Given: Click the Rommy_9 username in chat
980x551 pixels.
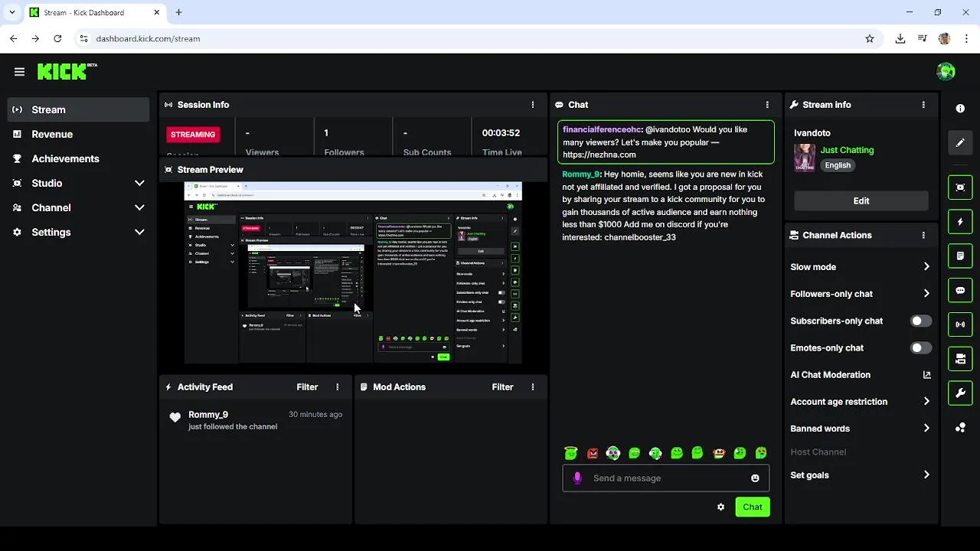Looking at the screenshot, I should tap(580, 174).
